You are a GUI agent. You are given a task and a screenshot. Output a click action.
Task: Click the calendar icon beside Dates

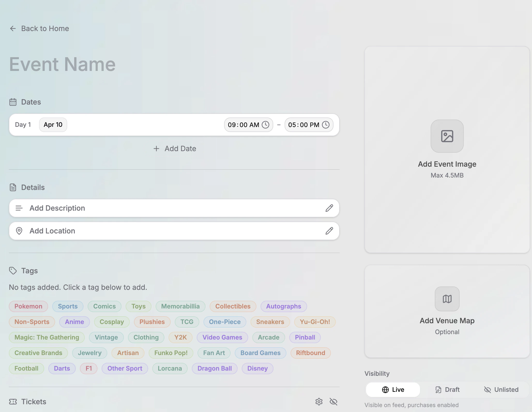pos(13,102)
